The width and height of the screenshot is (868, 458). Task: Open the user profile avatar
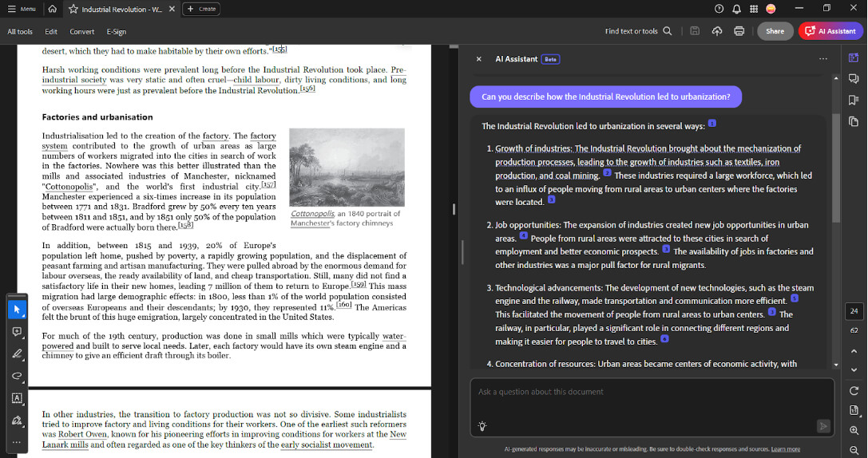click(x=771, y=9)
